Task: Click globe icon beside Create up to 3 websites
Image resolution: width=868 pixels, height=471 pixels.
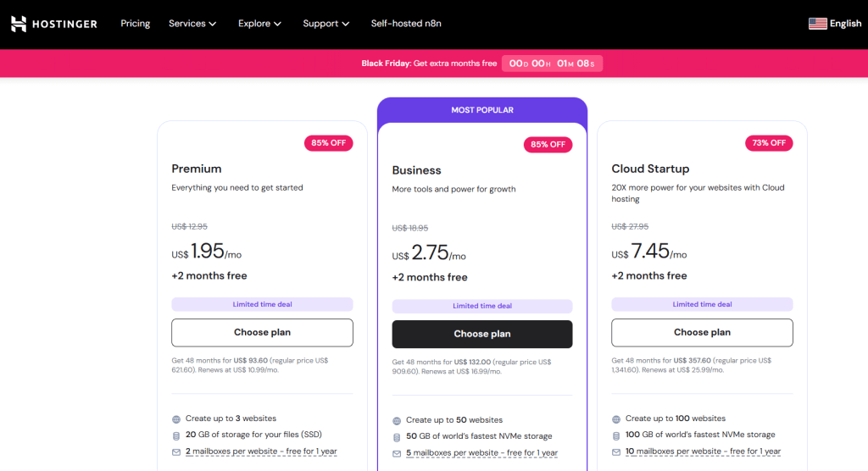Action: coord(176,419)
